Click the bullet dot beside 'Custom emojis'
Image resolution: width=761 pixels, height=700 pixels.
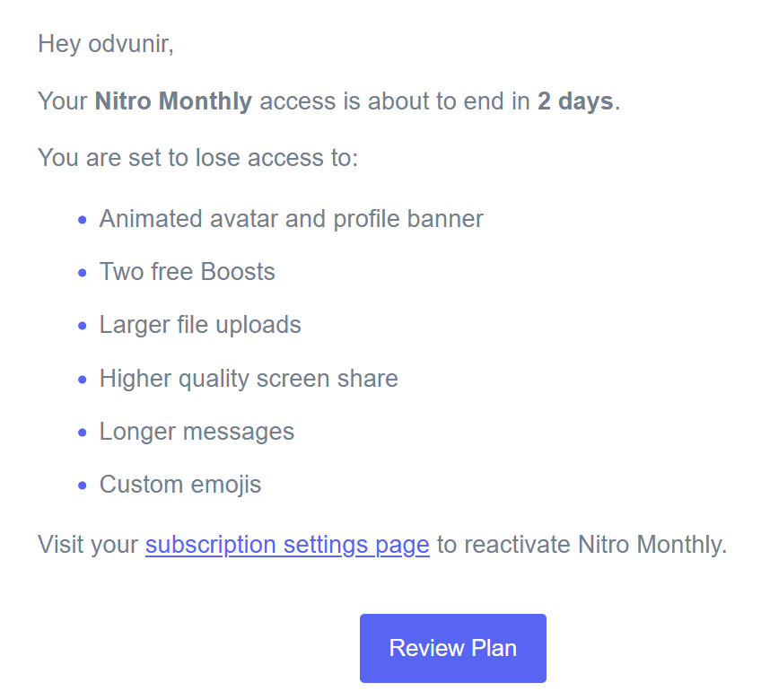pyautogui.click(x=83, y=486)
